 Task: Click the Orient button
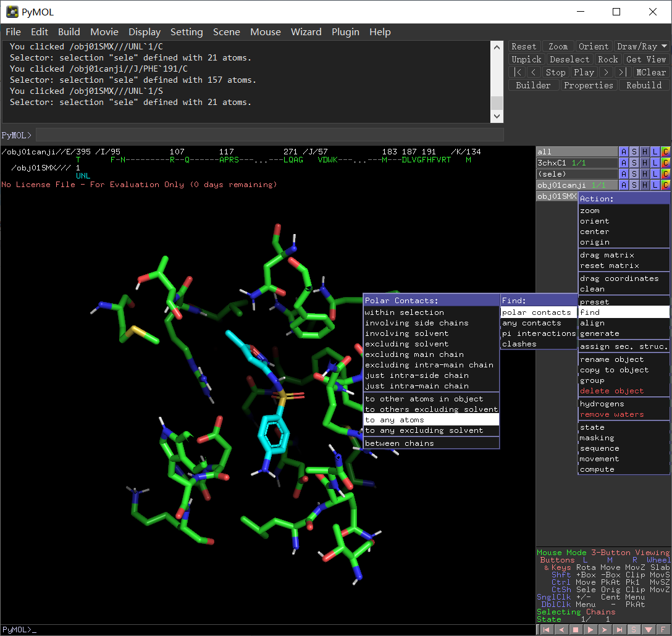pos(593,46)
